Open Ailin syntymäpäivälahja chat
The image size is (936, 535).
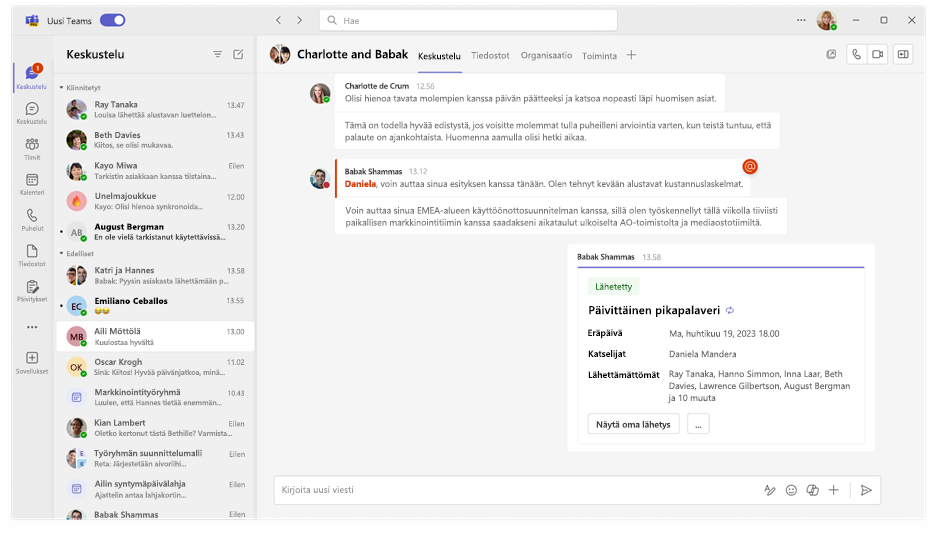click(155, 488)
